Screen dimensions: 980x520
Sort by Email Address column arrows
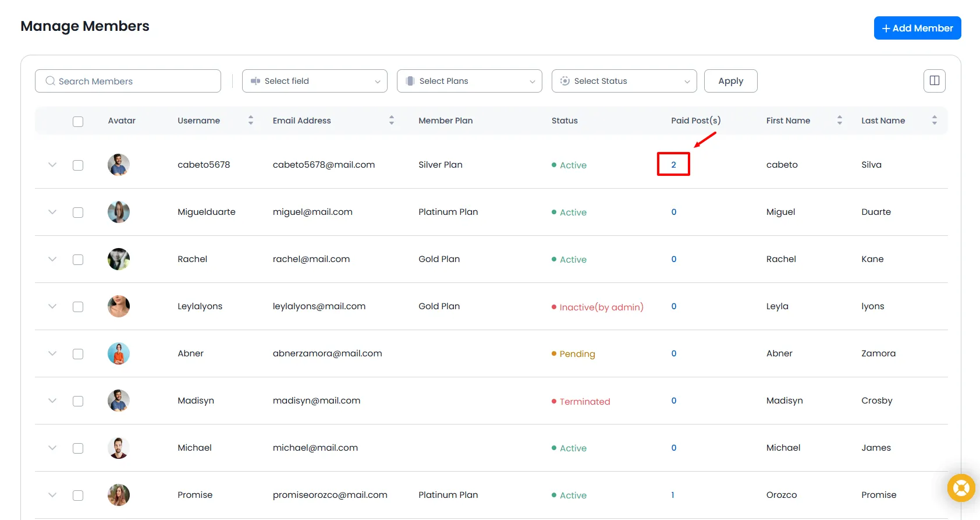pos(392,121)
